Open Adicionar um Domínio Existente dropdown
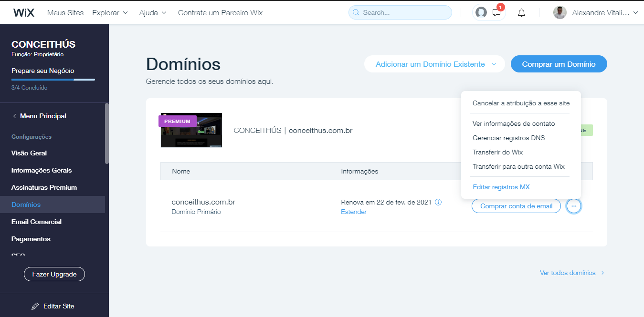Image resolution: width=644 pixels, height=317 pixels. (x=434, y=64)
